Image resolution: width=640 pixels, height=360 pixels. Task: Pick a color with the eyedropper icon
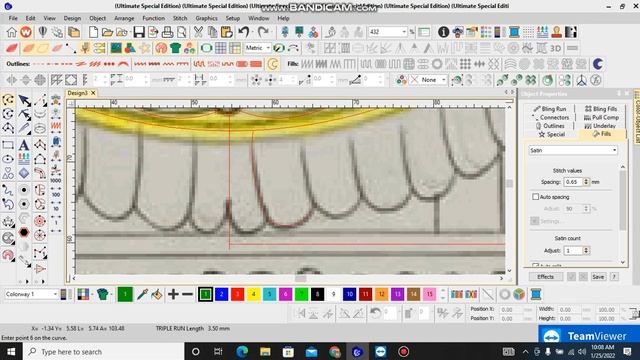(x=142, y=294)
